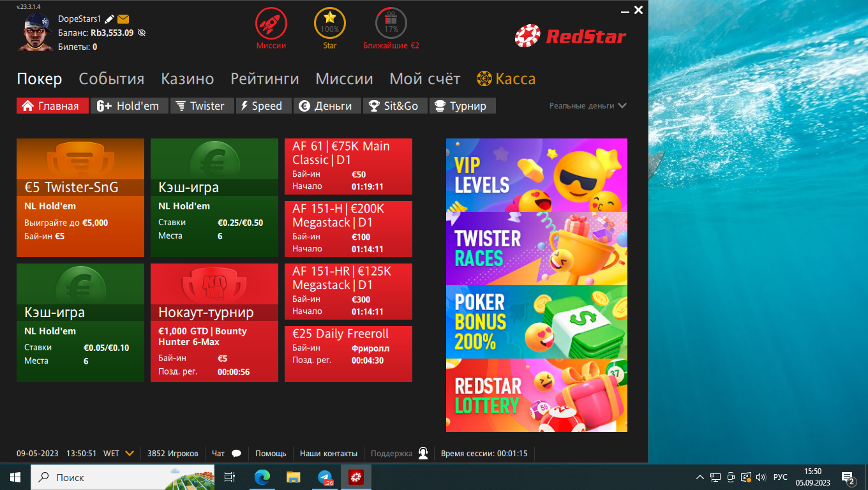868x490 pixels.
Task: Select the 6+ Hold'em tab
Action: pos(130,106)
